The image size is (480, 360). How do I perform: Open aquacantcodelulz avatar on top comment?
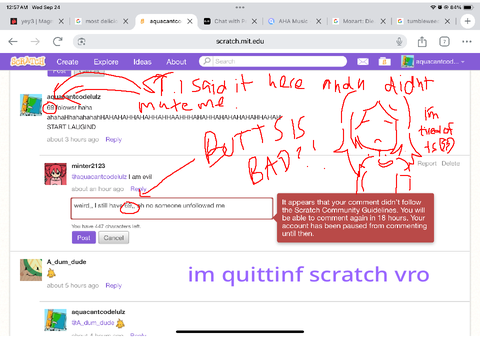coord(31,105)
